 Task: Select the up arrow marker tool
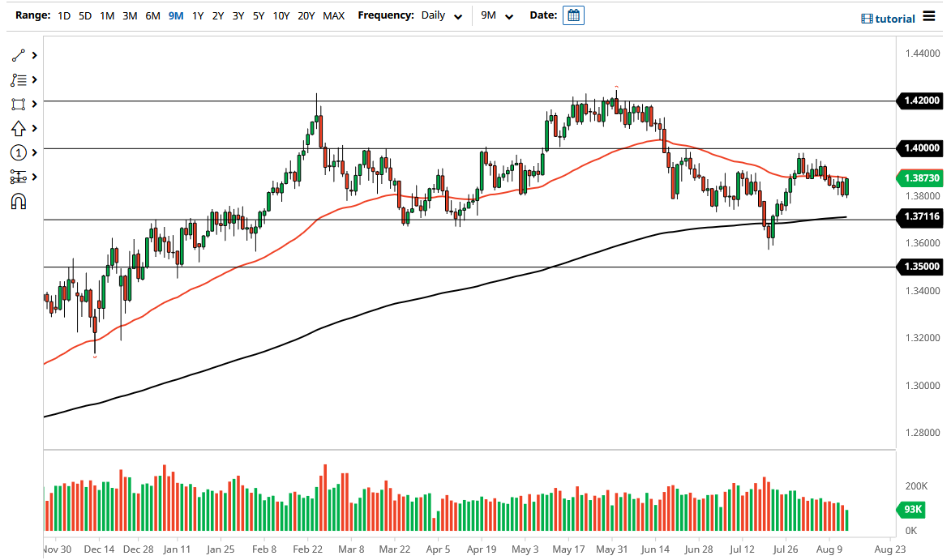18,129
